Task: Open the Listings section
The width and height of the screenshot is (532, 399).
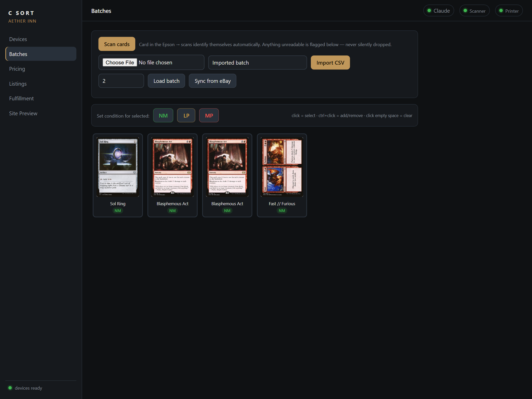Action: click(41, 84)
